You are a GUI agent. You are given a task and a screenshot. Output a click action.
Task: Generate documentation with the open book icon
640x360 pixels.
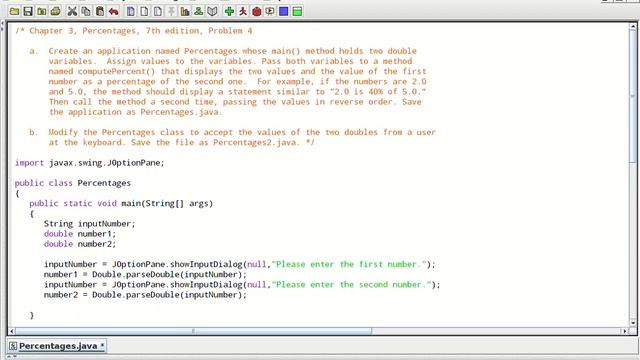pyautogui.click(x=212, y=11)
